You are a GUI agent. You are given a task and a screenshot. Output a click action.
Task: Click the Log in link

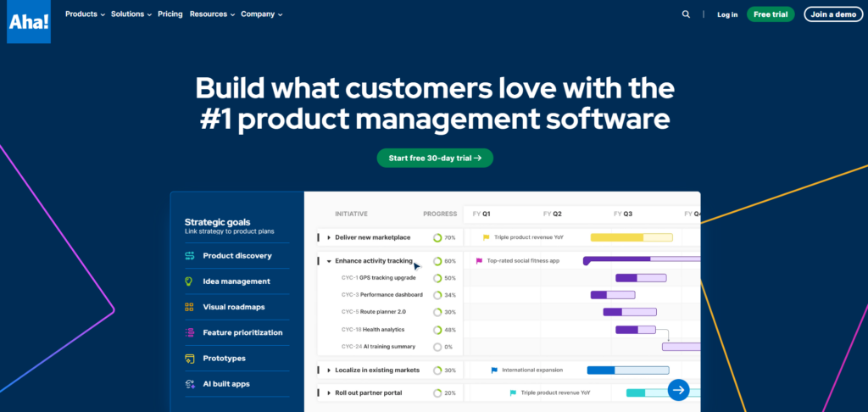tap(727, 14)
